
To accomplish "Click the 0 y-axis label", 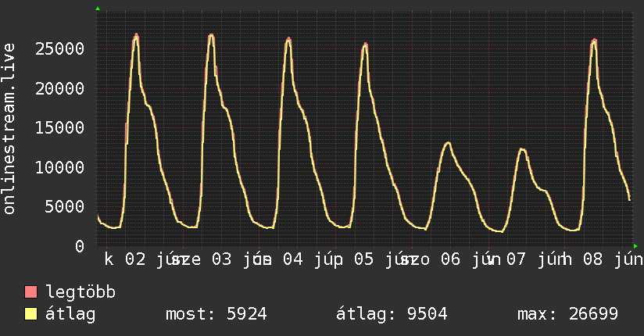I will pyautogui.click(x=80, y=246).
